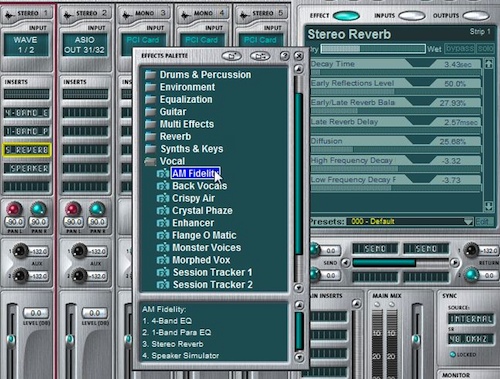This screenshot has height=379, width=500.
Task: Toggle the EFFECT view button
Action: (x=346, y=15)
